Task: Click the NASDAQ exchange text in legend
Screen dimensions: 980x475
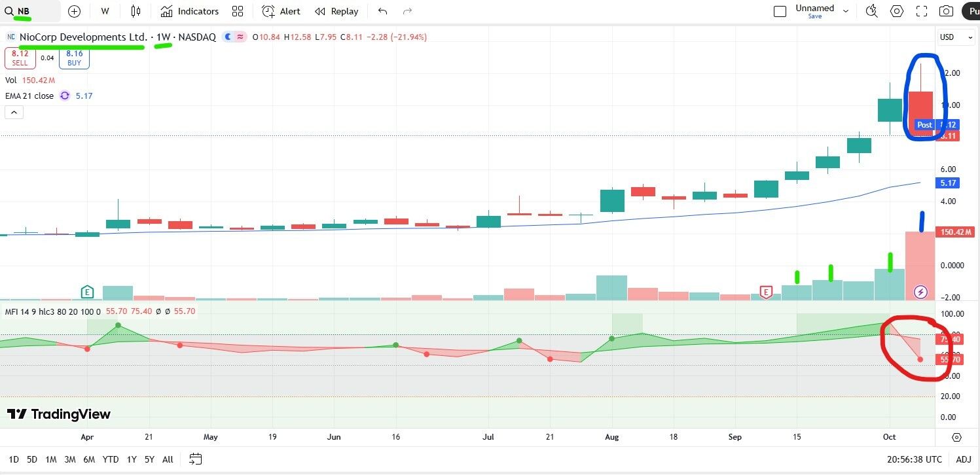Action: (x=197, y=37)
